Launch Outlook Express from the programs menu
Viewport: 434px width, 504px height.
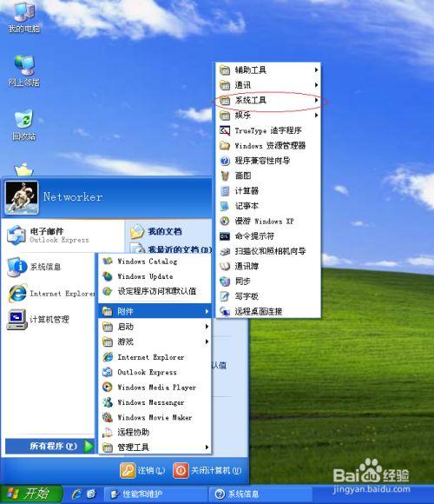click(155, 372)
